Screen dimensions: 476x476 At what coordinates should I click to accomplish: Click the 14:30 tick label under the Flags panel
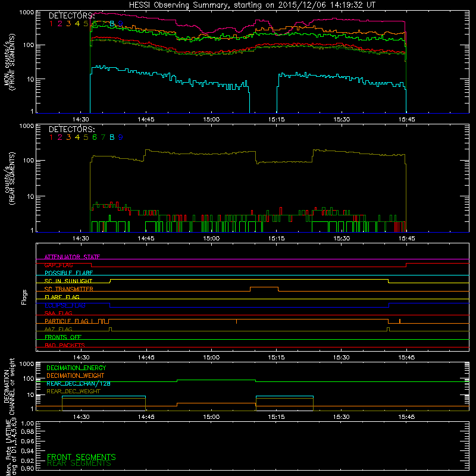[81, 358]
